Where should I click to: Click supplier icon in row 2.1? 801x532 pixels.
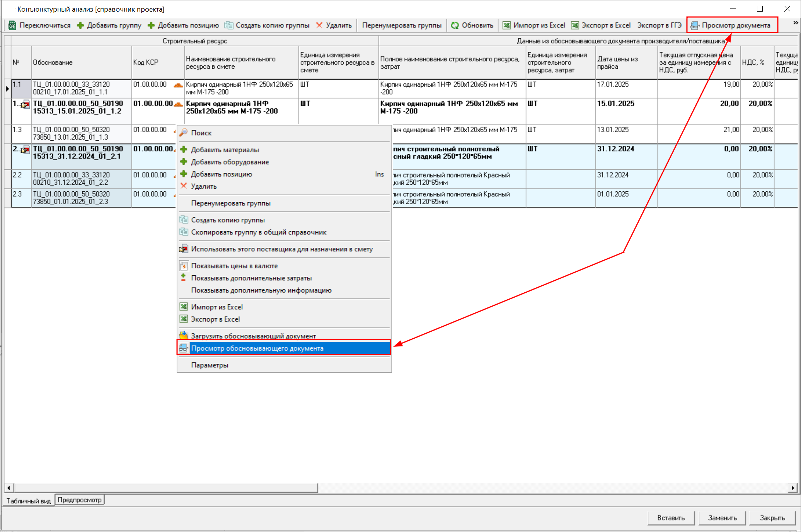pos(25,150)
